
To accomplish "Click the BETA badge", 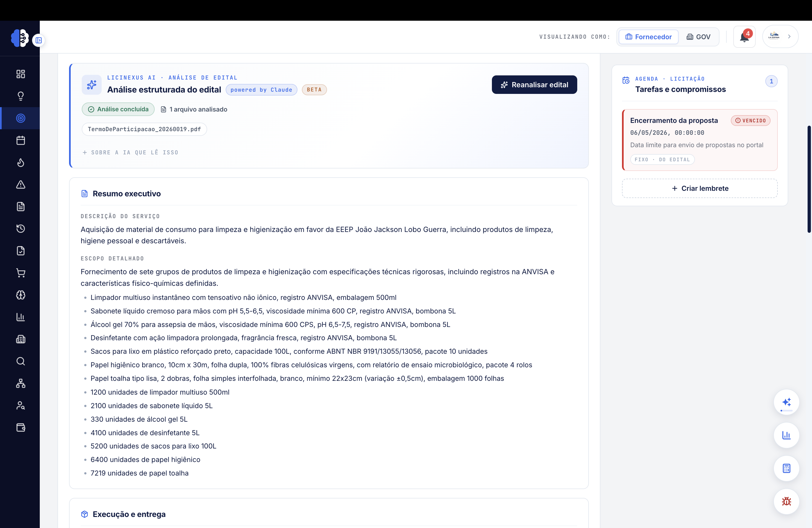I will (314, 90).
